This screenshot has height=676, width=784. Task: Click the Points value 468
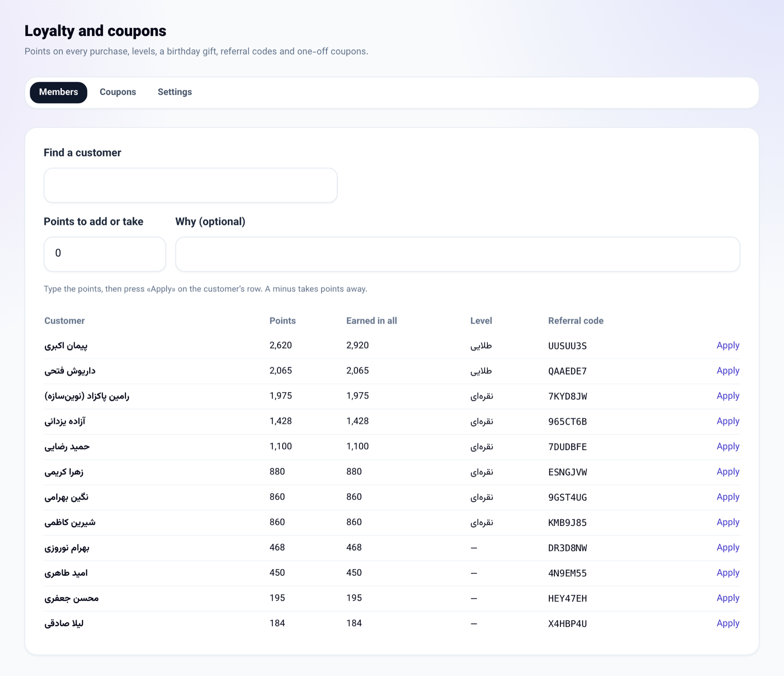pyautogui.click(x=277, y=548)
